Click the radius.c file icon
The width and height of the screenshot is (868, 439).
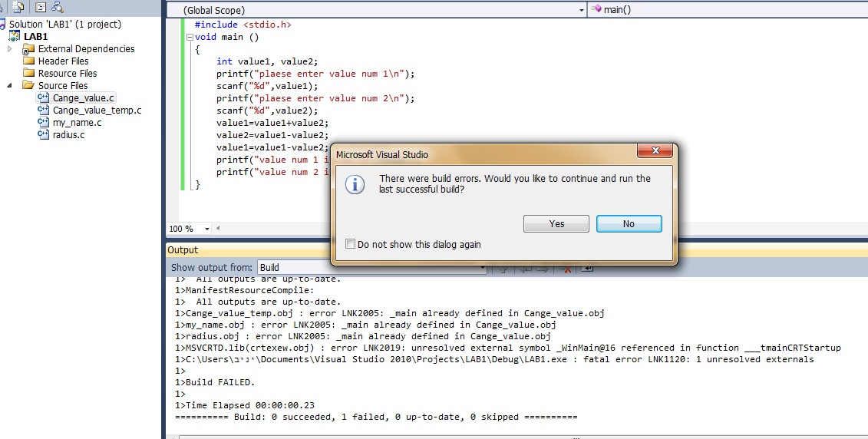coord(44,134)
